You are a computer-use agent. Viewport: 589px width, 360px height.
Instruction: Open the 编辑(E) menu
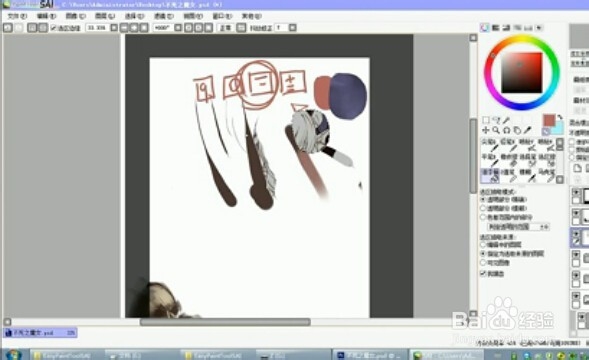click(x=46, y=16)
